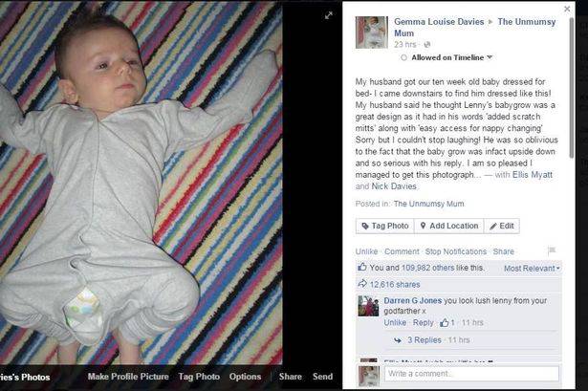Click the Edit button with pencil icon
Screen dimensions: 588x391
pyautogui.click(x=502, y=226)
